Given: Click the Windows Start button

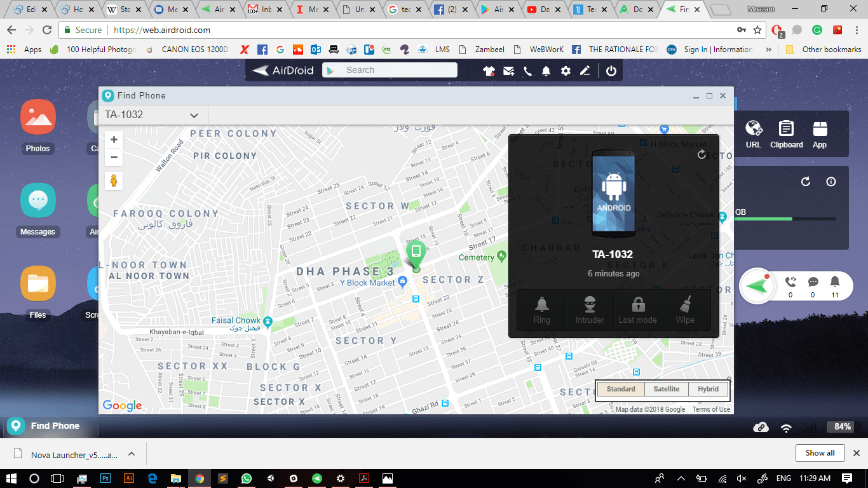Looking at the screenshot, I should point(11,478).
